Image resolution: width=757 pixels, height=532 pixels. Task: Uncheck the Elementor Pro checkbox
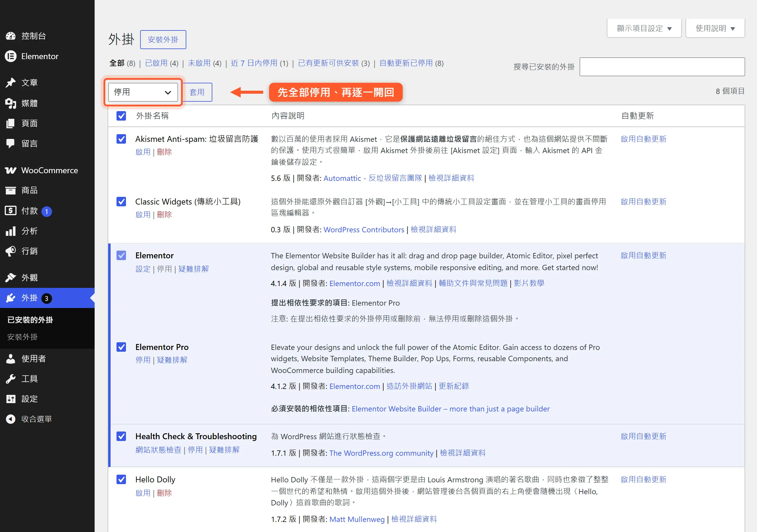(x=121, y=347)
